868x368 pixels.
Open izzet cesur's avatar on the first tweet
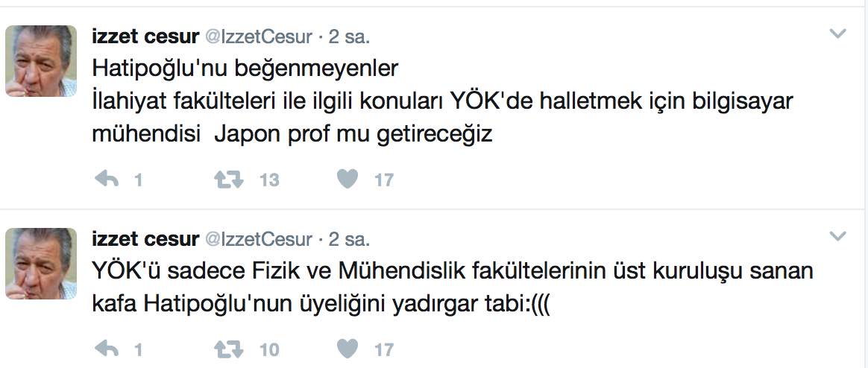coord(41,61)
